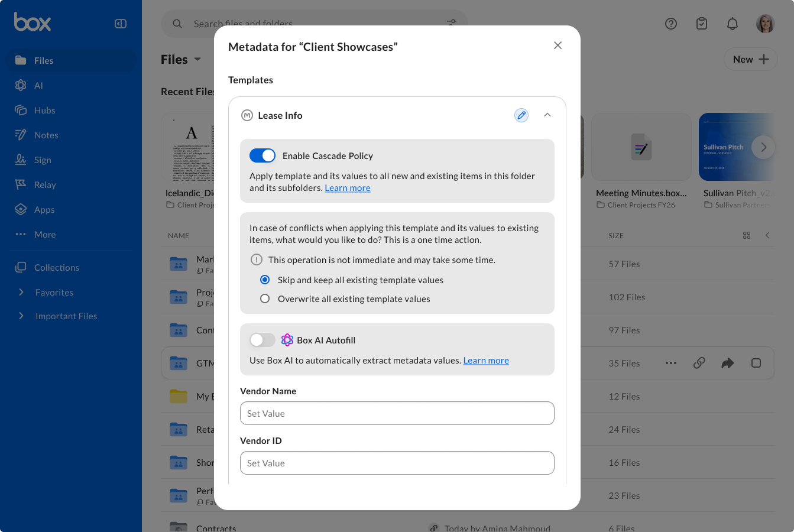Switch to grid view icon

[747, 235]
